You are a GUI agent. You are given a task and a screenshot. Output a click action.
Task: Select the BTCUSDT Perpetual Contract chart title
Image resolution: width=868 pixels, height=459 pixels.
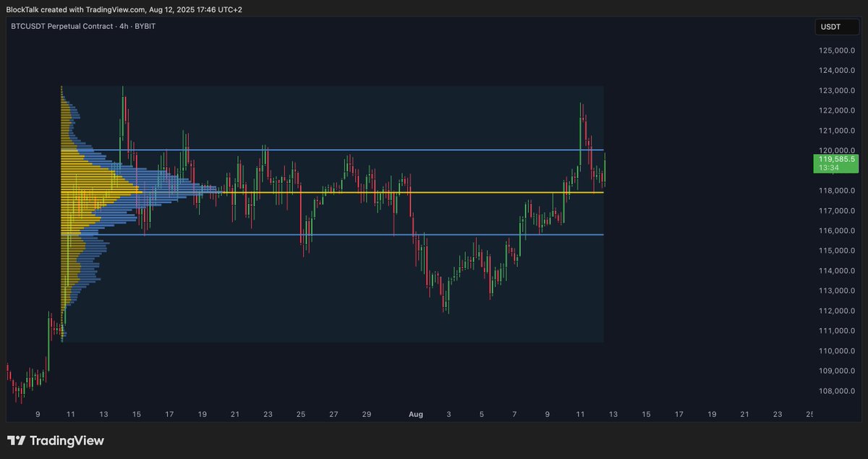pos(83,26)
